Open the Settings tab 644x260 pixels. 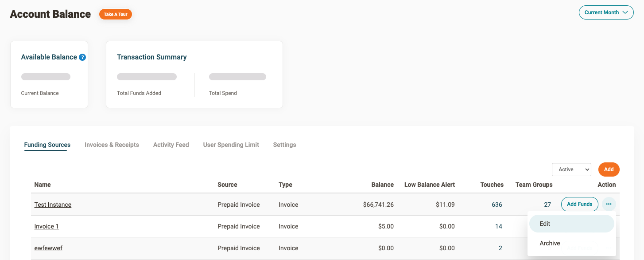284,145
